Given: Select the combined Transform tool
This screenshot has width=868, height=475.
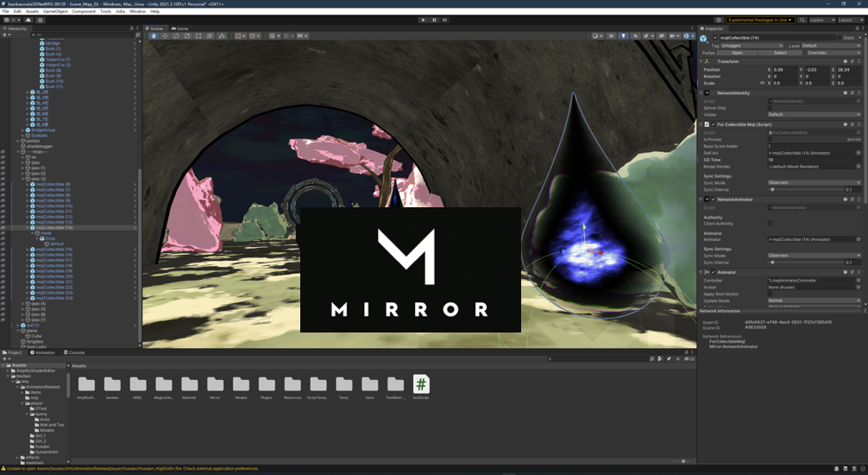Looking at the screenshot, I should pos(210,36).
